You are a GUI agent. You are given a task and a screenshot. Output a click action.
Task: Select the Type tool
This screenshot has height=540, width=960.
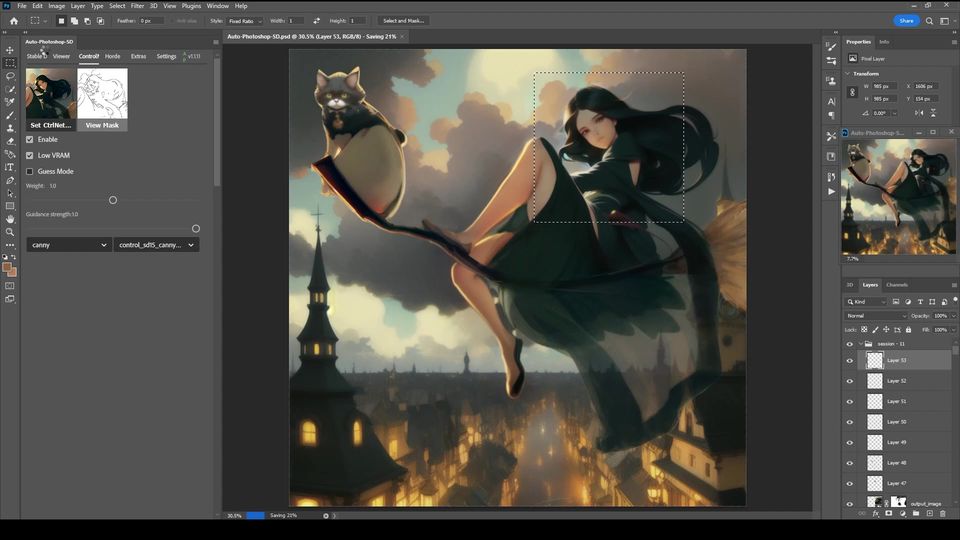[10, 167]
